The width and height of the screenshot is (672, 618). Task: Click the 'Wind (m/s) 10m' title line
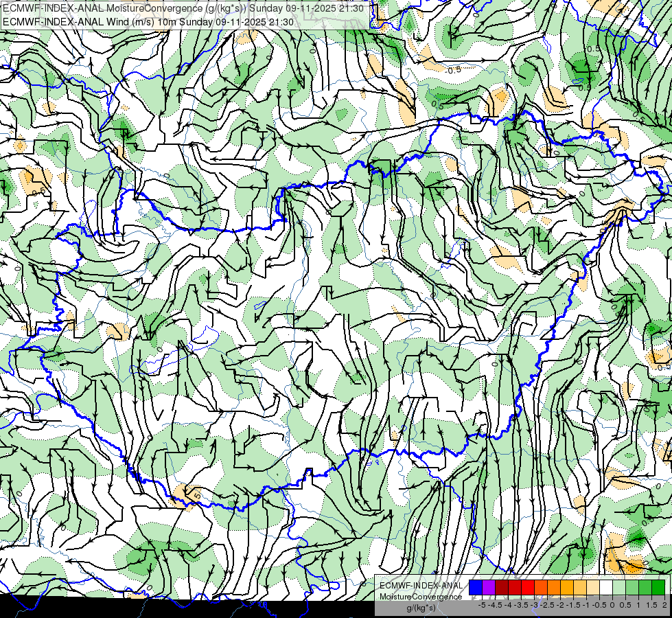tap(148, 22)
